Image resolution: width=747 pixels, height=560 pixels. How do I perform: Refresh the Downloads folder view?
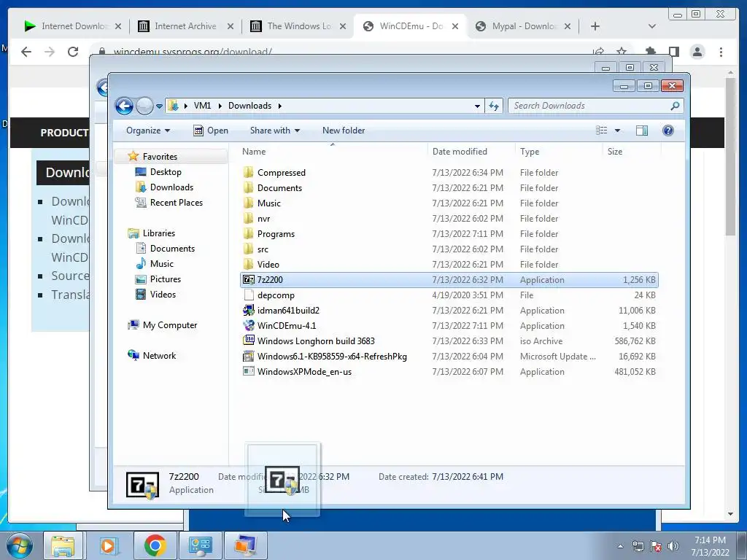[494, 106]
